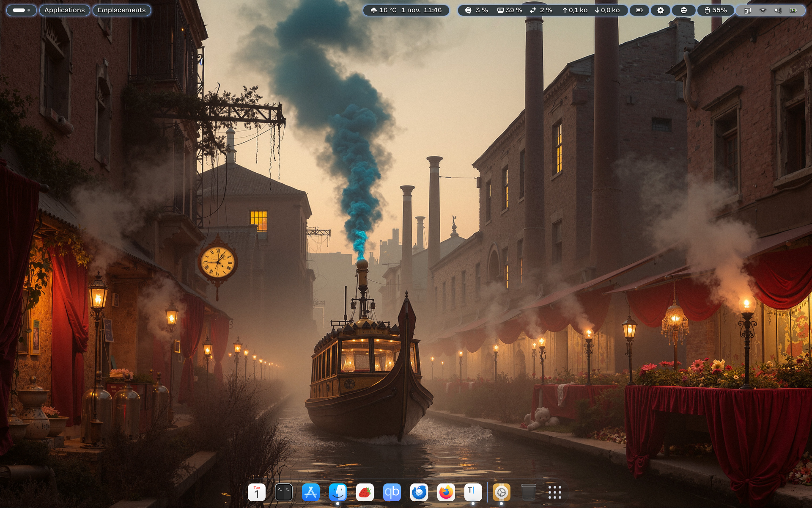Open Thunderbird mail from dock

pos(419,492)
